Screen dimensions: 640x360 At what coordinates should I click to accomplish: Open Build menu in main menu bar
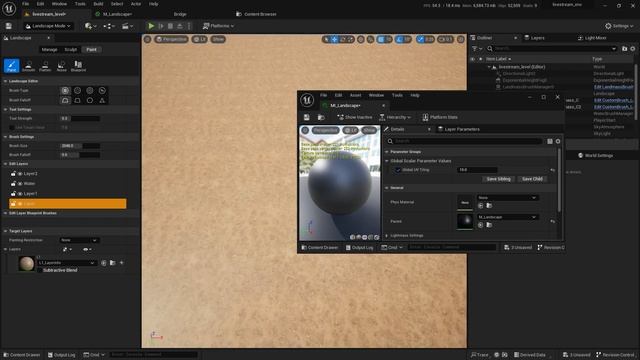[98, 4]
